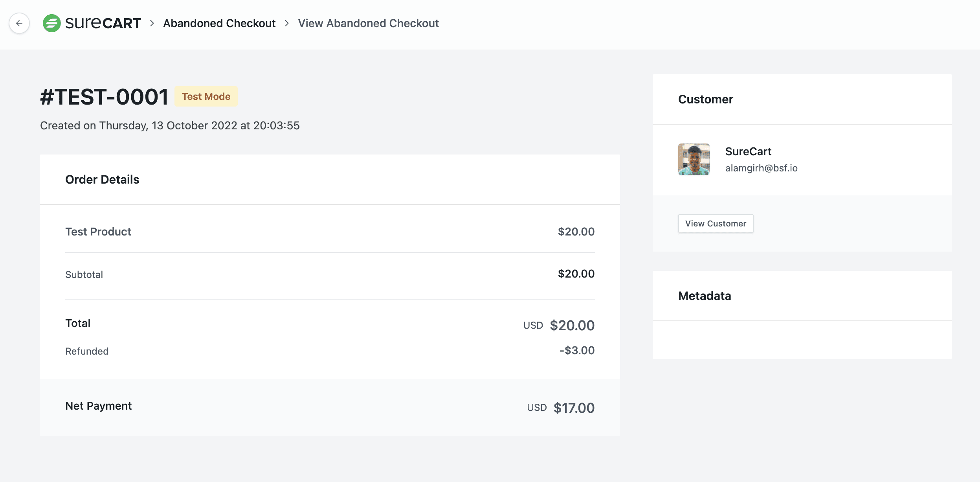Click the customer name SureCart
This screenshot has width=980, height=482.
point(748,151)
